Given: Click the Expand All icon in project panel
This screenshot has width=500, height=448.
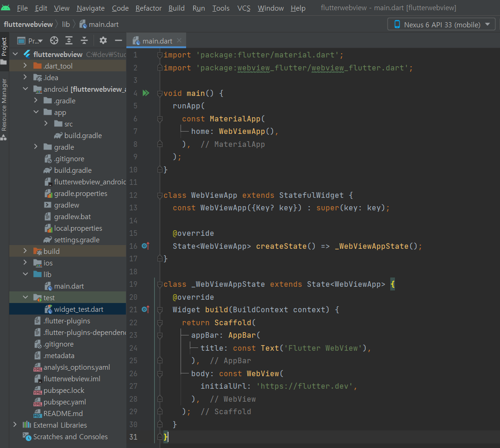Looking at the screenshot, I should [69, 40].
